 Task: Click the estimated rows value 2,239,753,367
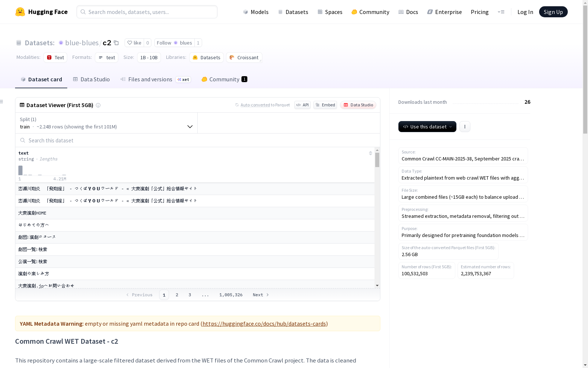pos(476,274)
